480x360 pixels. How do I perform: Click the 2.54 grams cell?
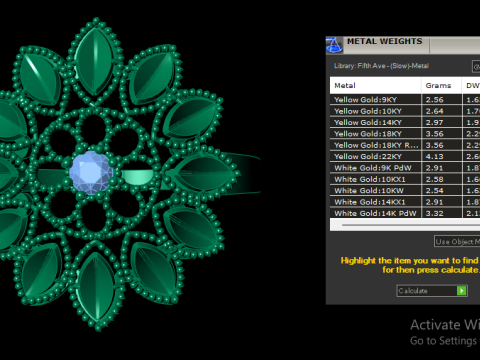(442, 190)
